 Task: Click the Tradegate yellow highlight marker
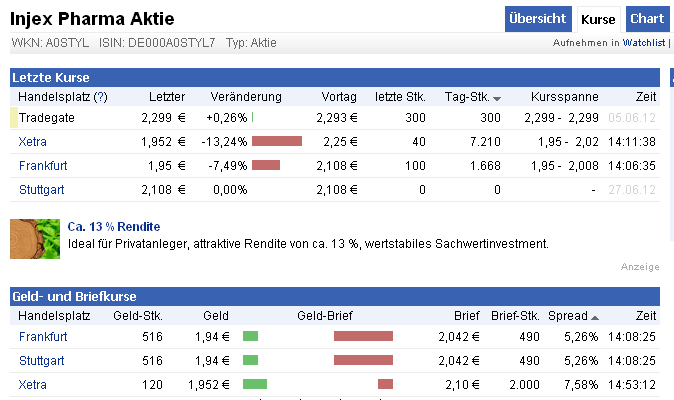pyautogui.click(x=13, y=118)
